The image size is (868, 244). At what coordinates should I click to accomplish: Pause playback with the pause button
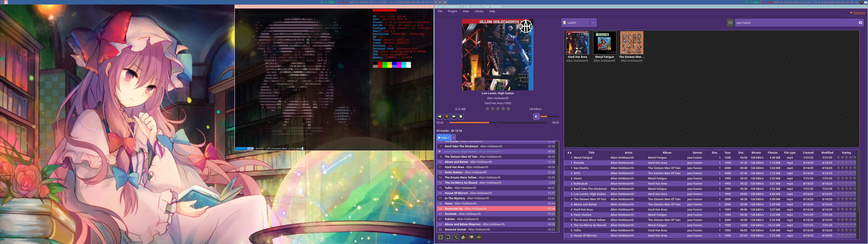tap(446, 116)
